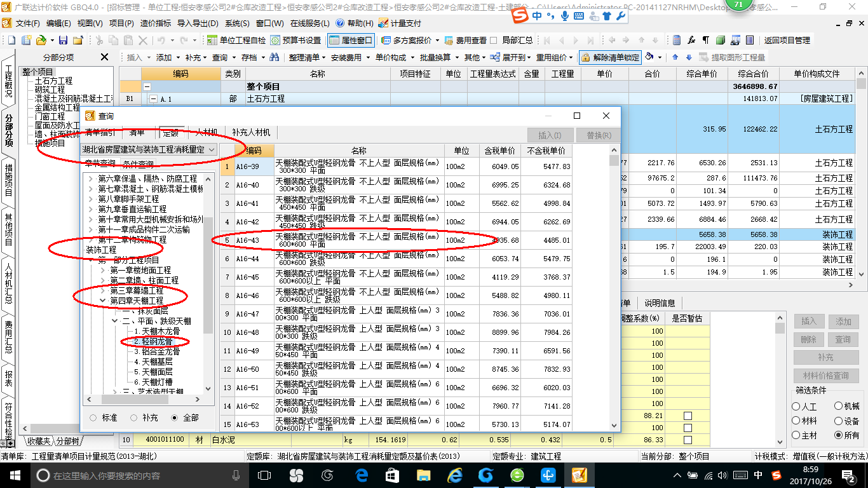This screenshot has width=868, height=488.
Task: Open the 说明信息 tab
Action: (660, 302)
